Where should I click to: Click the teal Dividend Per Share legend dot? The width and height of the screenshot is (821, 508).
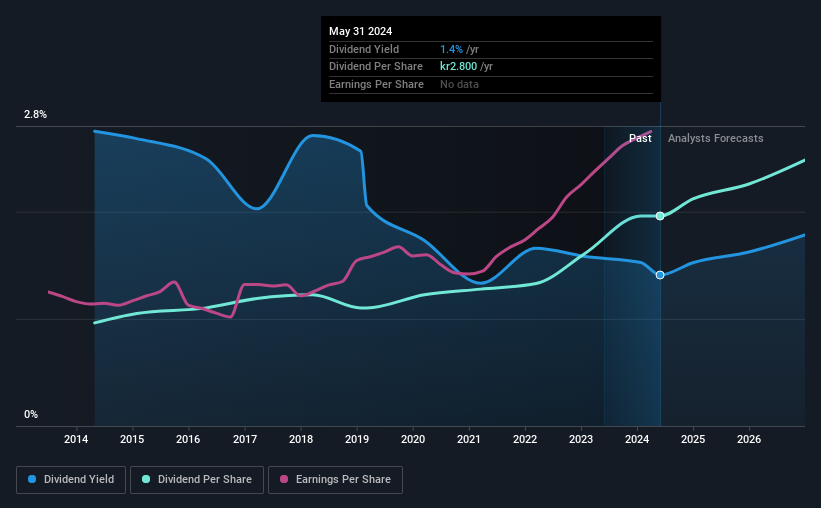(146, 479)
